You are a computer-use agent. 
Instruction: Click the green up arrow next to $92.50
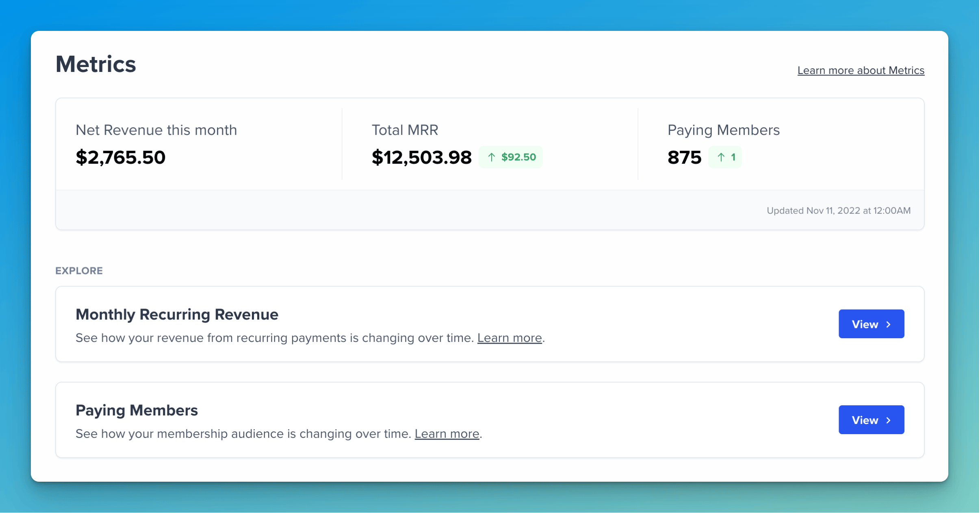click(491, 157)
